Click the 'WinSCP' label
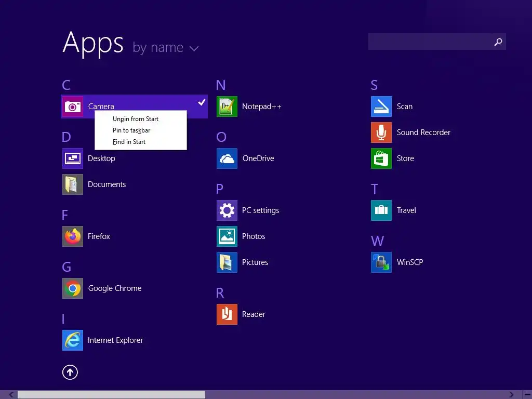 [410, 262]
